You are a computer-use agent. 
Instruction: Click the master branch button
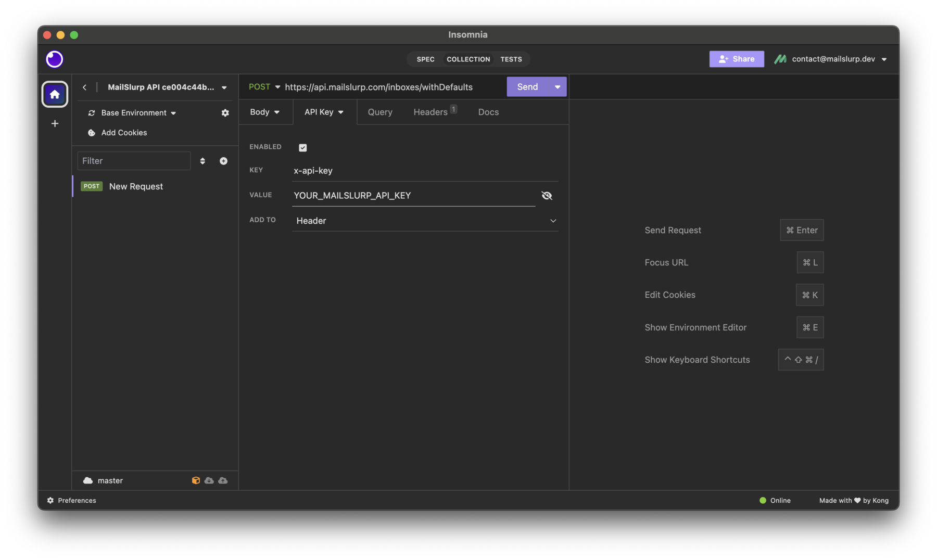pyautogui.click(x=103, y=480)
